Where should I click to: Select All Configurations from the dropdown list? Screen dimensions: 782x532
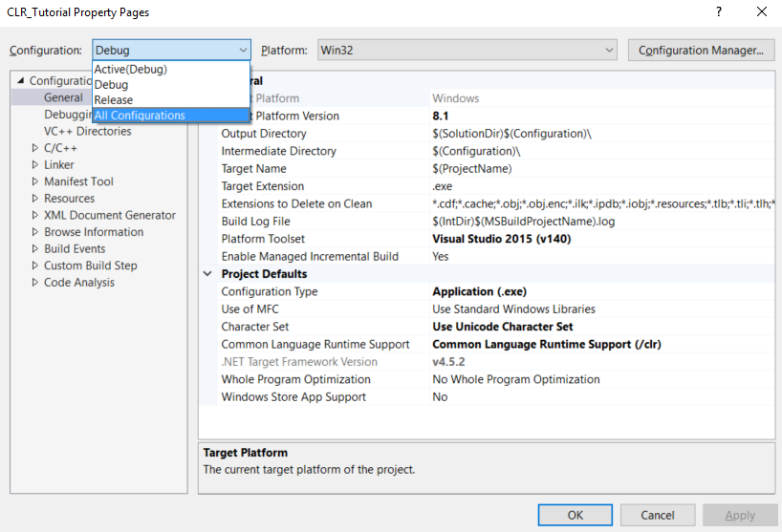pyautogui.click(x=140, y=116)
